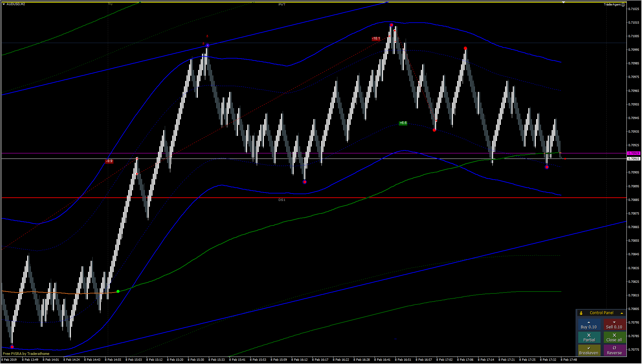Click the magenta 0.70919 price tag

coord(634,153)
